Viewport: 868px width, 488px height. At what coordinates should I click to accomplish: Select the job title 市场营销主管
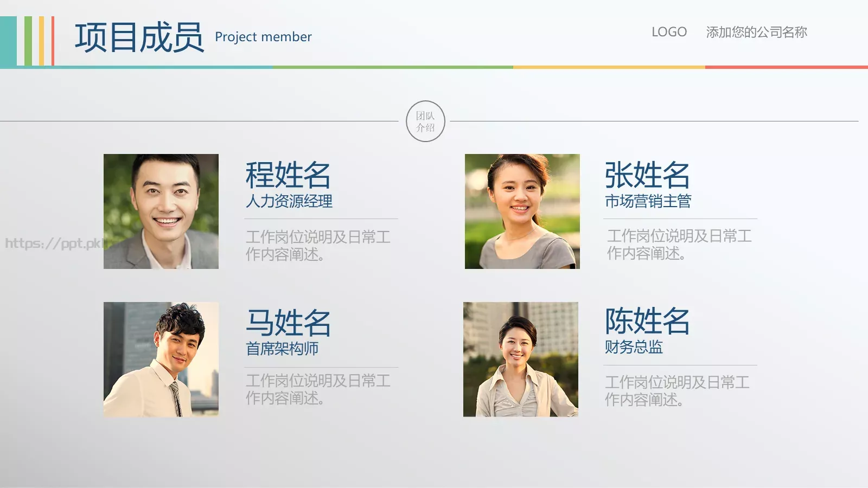pos(648,201)
